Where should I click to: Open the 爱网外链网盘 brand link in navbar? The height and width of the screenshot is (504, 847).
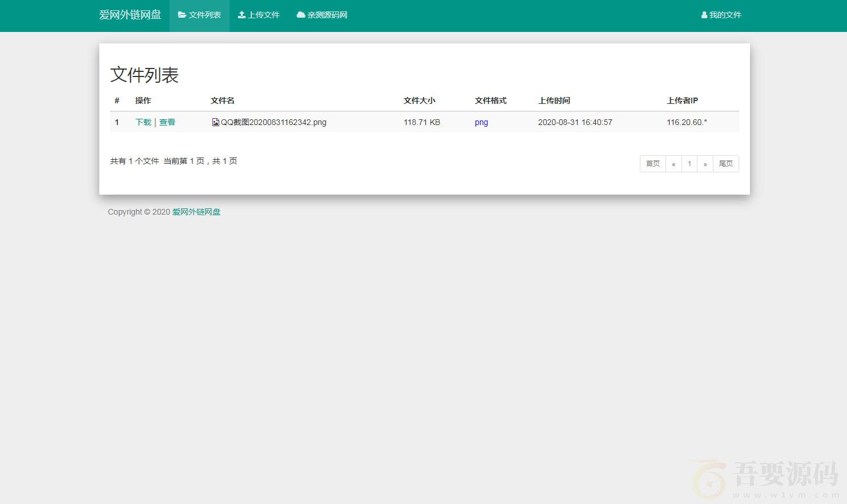click(x=130, y=15)
